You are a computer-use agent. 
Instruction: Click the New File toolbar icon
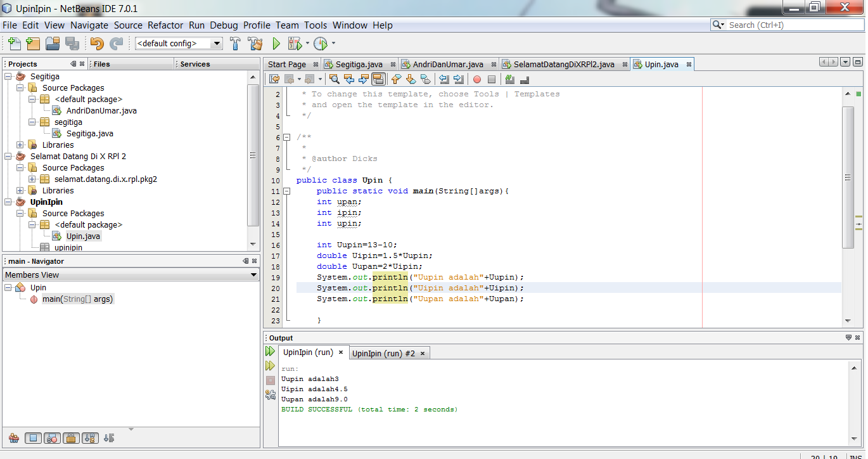[14, 44]
